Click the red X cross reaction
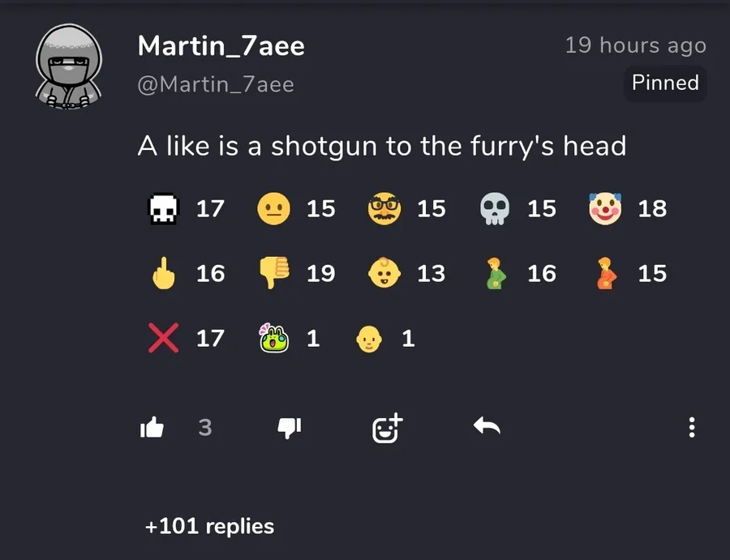 click(186, 338)
